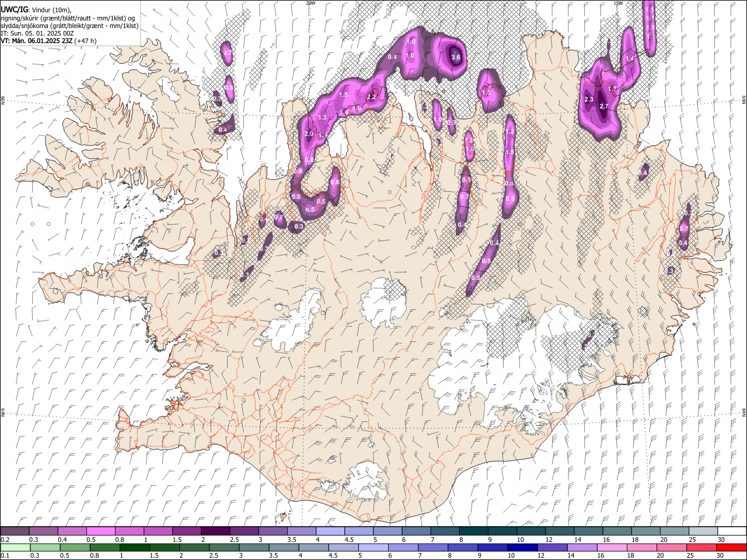Select the top legend swatch between 0.5 and 0.8
The height and width of the screenshot is (560, 747).
click(x=101, y=531)
